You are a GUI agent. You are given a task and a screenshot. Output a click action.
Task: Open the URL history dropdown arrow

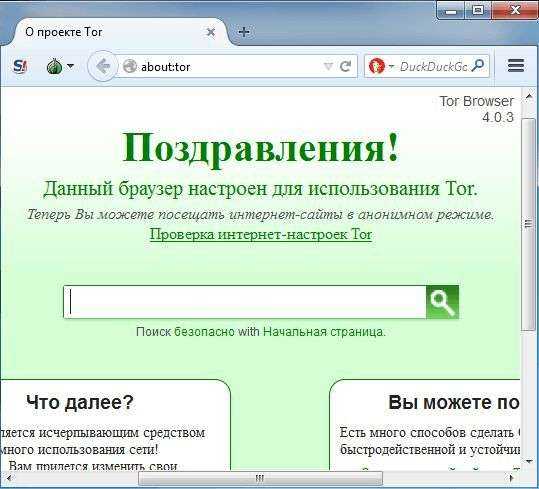328,66
